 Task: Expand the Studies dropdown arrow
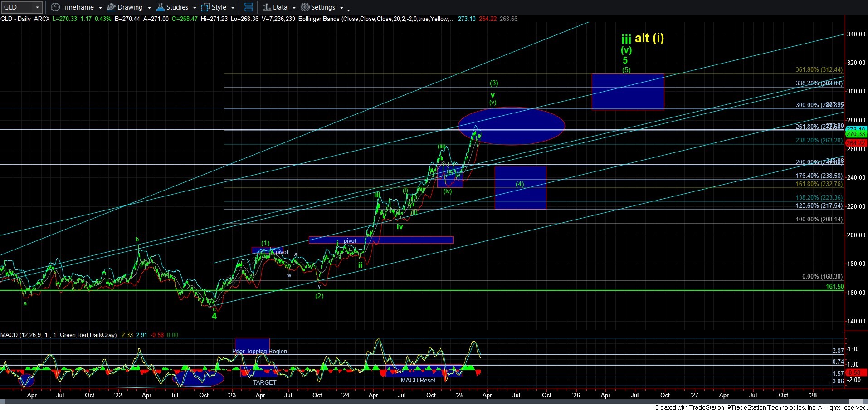click(x=195, y=8)
